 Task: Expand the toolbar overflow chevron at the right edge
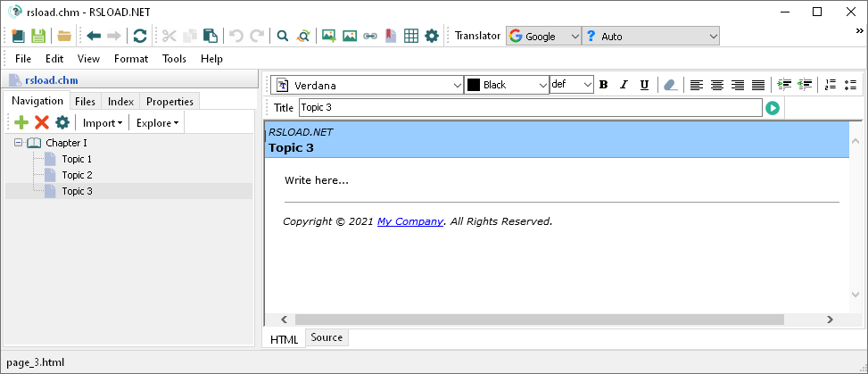coord(860,31)
